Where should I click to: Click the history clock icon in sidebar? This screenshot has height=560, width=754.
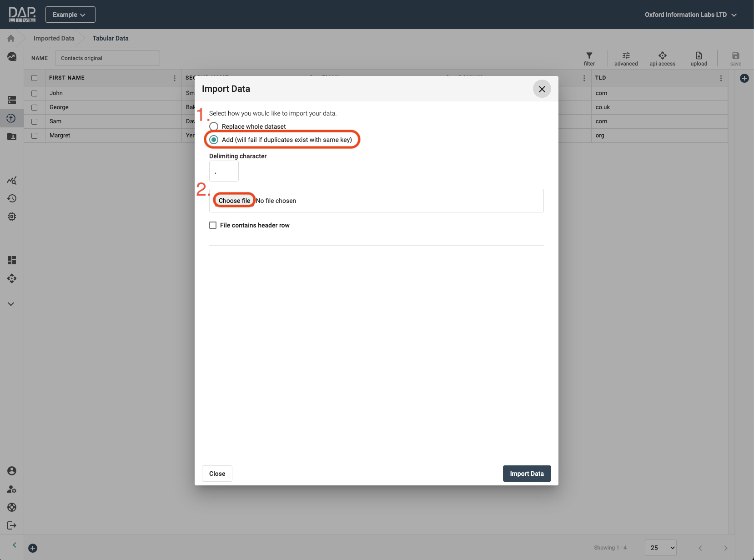coord(12,198)
